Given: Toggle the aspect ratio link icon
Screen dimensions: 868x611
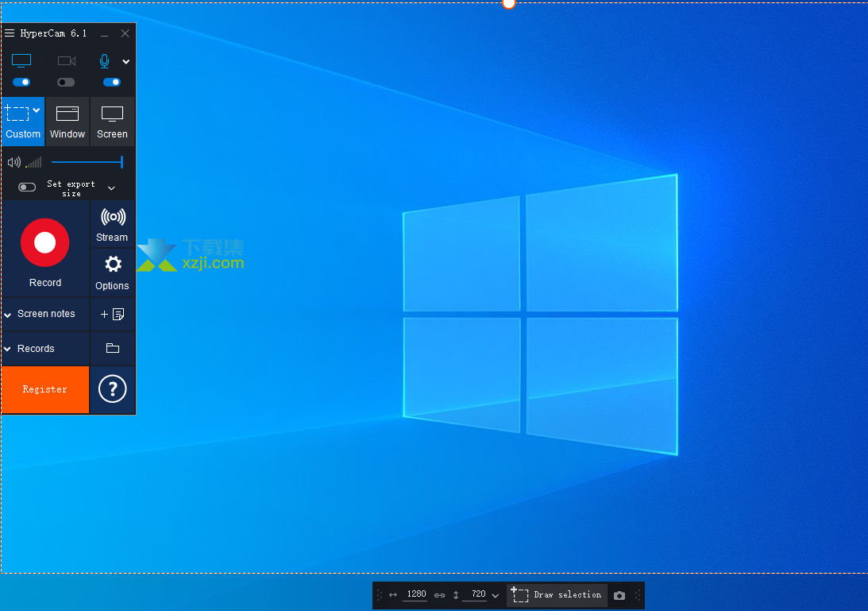Looking at the screenshot, I should pyautogui.click(x=439, y=595).
